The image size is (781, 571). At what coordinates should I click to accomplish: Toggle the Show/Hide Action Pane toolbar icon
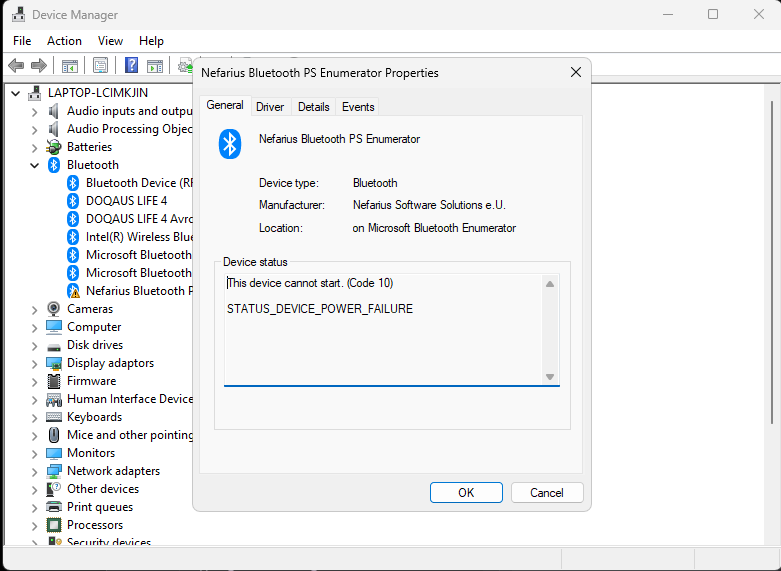[x=155, y=65]
